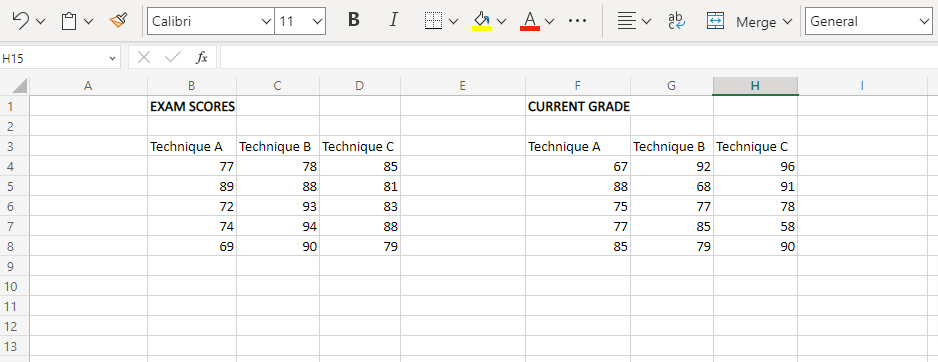Click Technique B under EXAM SCORES

click(278, 146)
